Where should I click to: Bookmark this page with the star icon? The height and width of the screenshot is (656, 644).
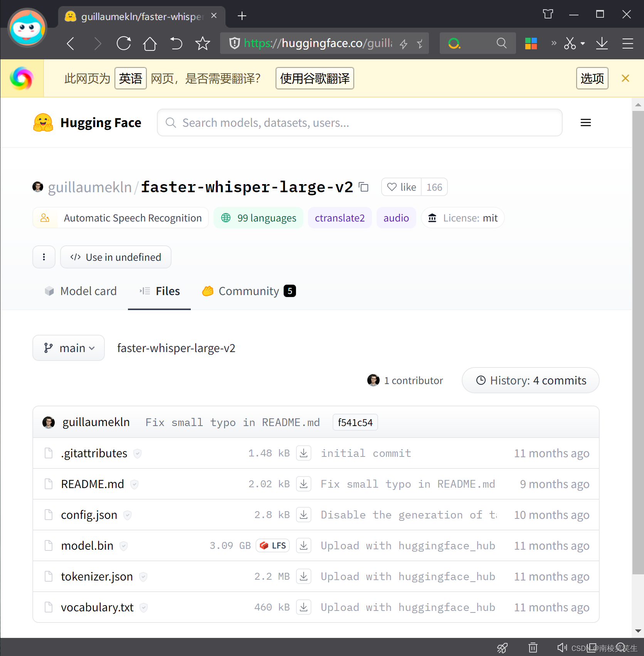point(203,44)
